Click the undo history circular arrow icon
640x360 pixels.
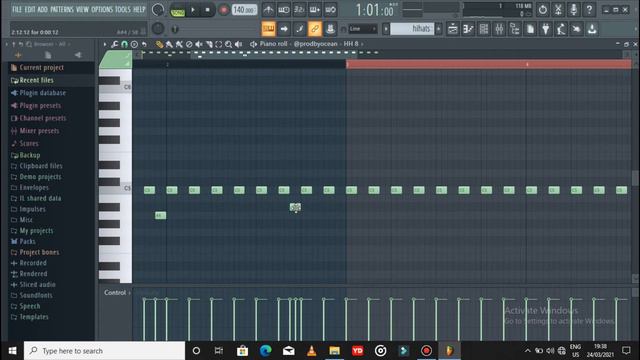[x=542, y=9]
